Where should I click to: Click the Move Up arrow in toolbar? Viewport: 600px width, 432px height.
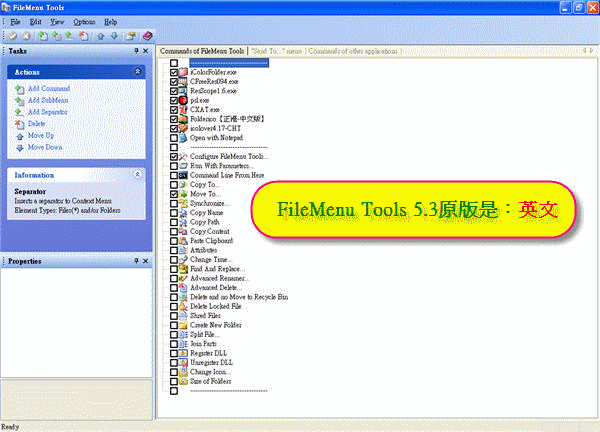tap(101, 35)
